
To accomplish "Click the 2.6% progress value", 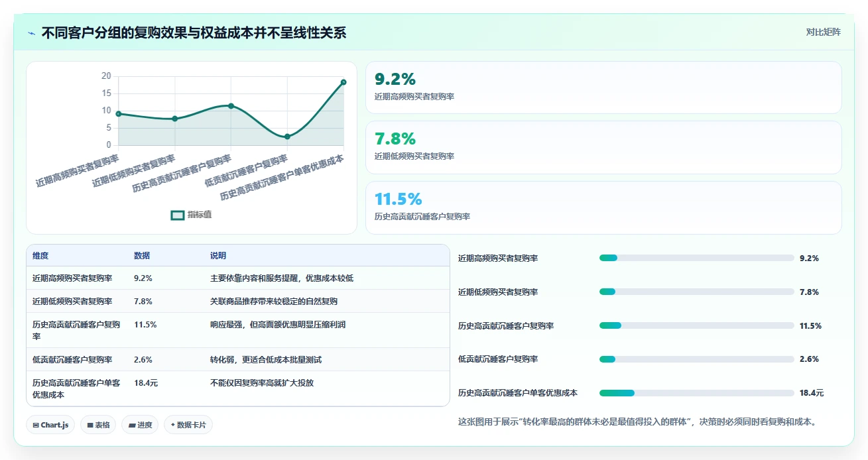I will point(809,359).
